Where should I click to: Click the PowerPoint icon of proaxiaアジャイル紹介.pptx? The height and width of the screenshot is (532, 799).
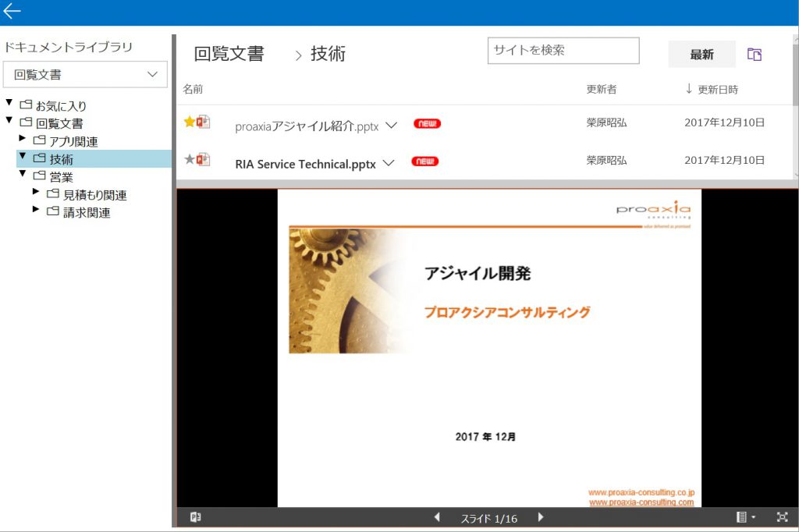pos(204,122)
